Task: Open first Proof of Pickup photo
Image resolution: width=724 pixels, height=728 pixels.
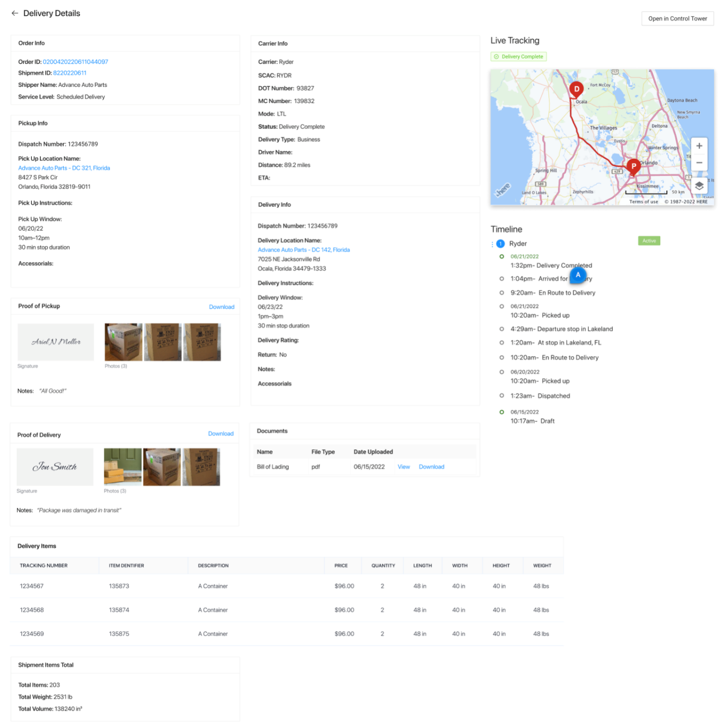Action: click(x=123, y=342)
